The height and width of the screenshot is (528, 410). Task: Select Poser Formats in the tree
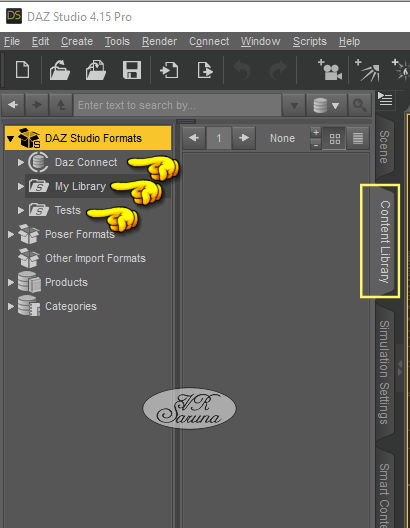(x=80, y=234)
